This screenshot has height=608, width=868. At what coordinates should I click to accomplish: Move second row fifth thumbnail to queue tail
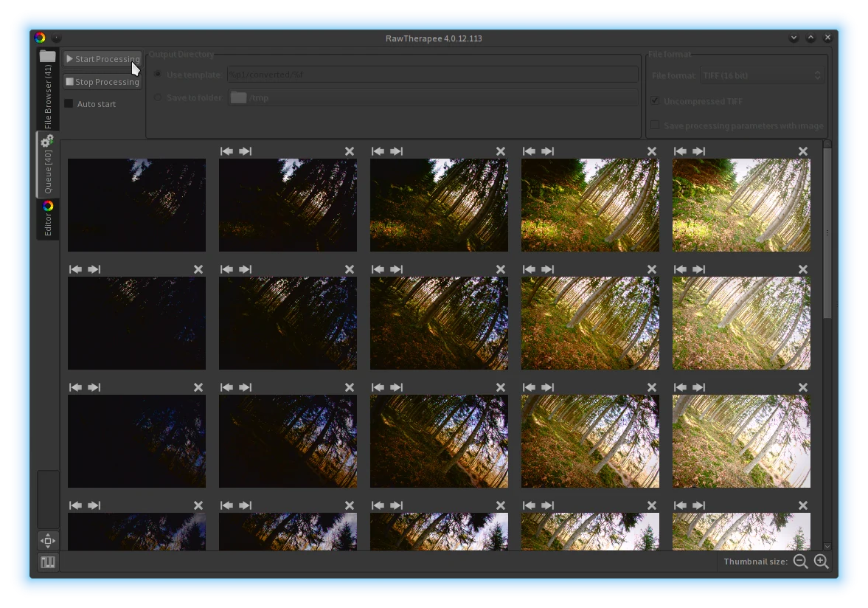coord(698,269)
